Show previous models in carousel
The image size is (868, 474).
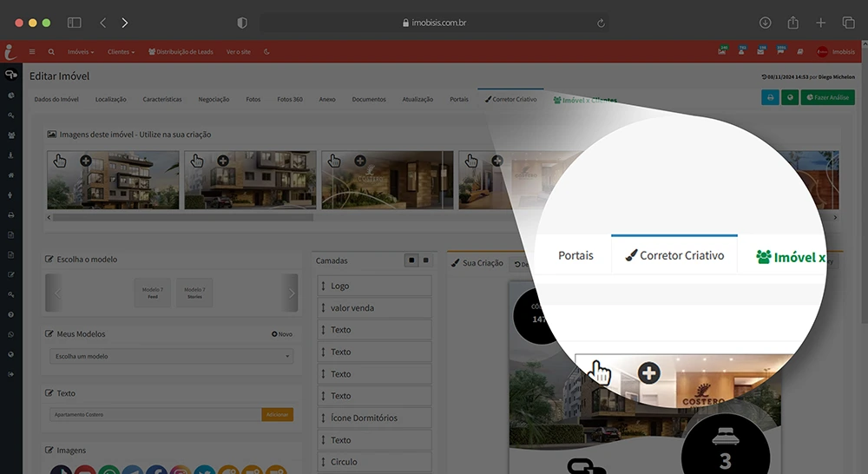[x=57, y=293]
